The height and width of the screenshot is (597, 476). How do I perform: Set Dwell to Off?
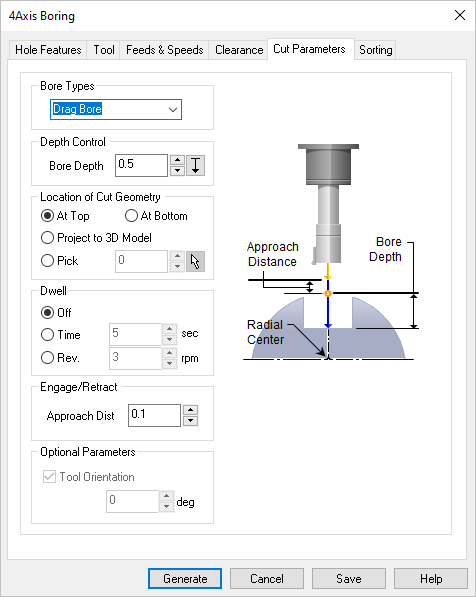(56, 313)
